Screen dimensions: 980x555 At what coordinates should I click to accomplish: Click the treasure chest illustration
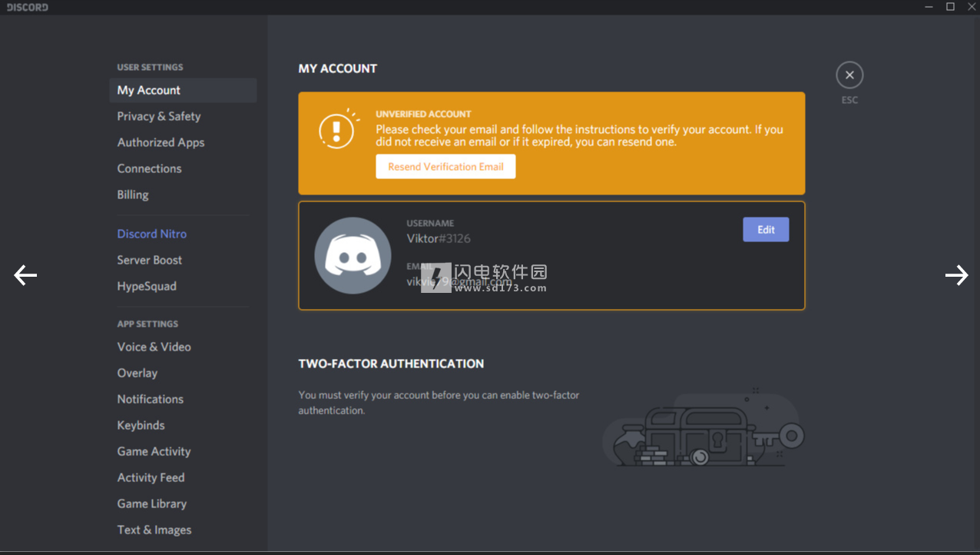pyautogui.click(x=703, y=427)
